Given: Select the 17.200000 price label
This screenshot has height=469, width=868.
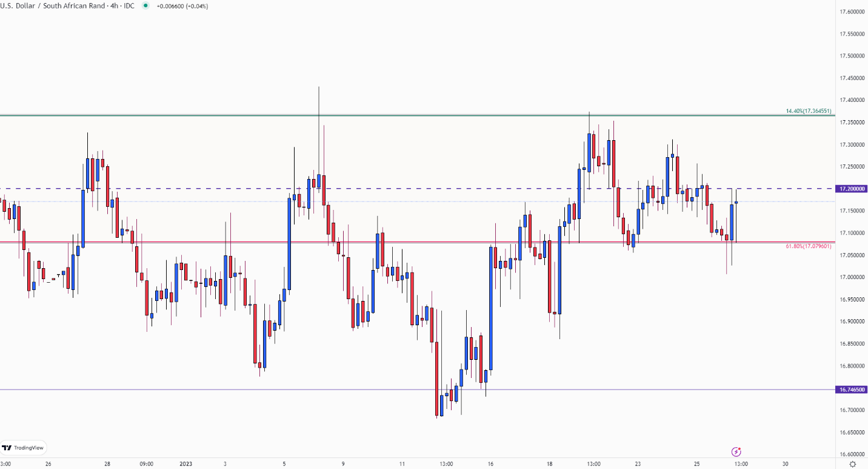Looking at the screenshot, I should 852,189.
